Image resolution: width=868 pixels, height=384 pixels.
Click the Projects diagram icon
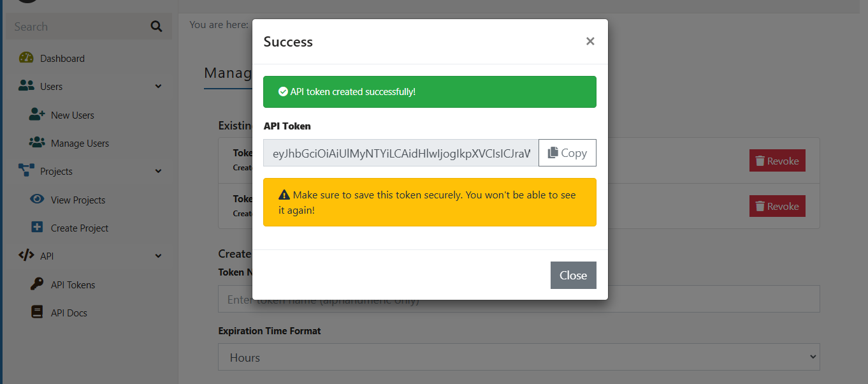coord(26,171)
